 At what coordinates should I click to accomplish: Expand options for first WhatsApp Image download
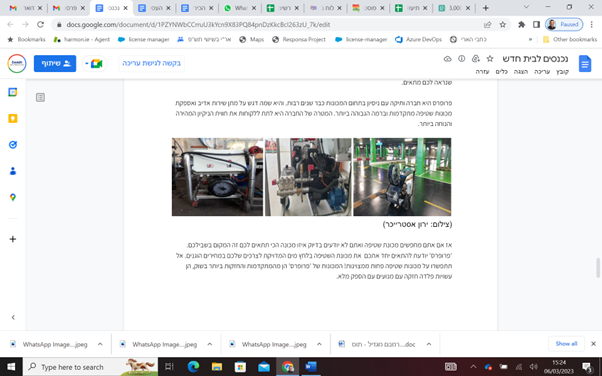tap(100, 344)
